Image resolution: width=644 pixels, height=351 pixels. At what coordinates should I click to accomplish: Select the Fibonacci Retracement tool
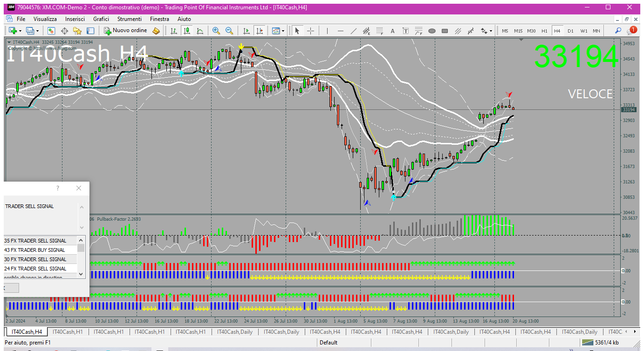(x=380, y=31)
